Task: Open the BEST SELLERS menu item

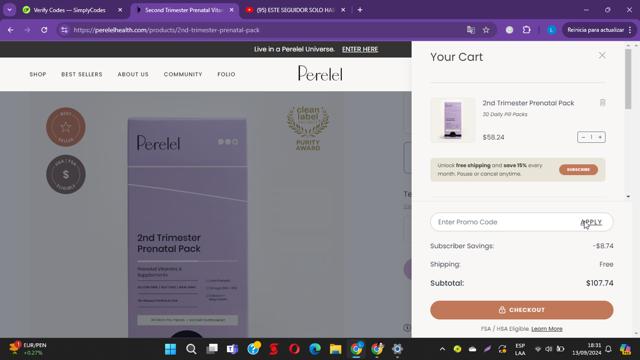Action: tap(82, 74)
